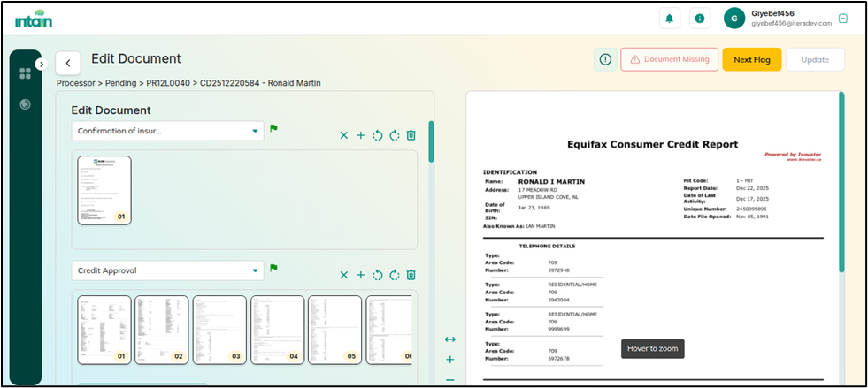The height and width of the screenshot is (388, 868).
Task: Open the Confirmation of insurance type dropdown
Action: click(167, 131)
